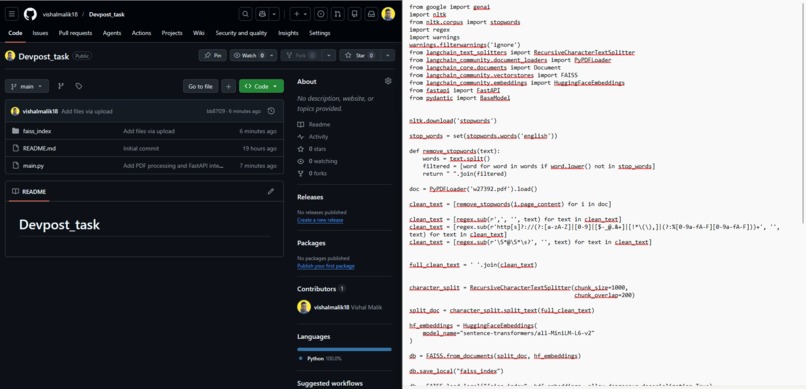Open the Pull requests icon in header
The image size is (806, 389).
coord(337,14)
